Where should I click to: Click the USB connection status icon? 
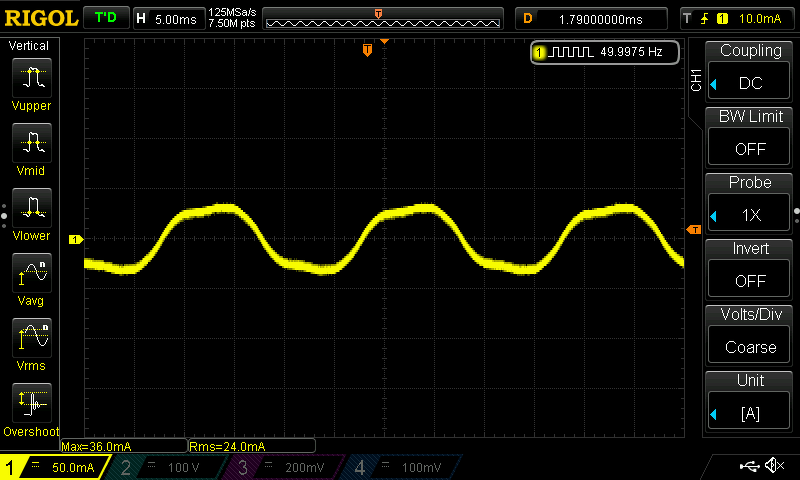coord(749,465)
